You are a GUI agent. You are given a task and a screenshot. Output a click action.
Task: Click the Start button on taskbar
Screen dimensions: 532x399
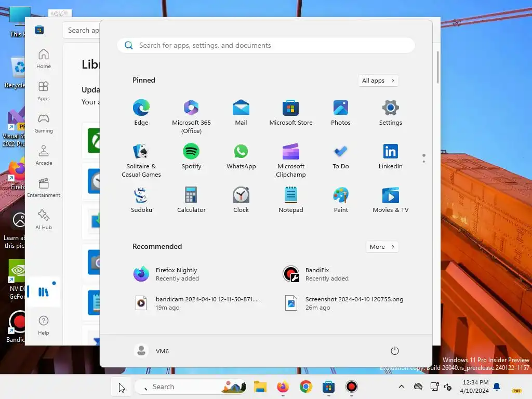click(x=122, y=387)
